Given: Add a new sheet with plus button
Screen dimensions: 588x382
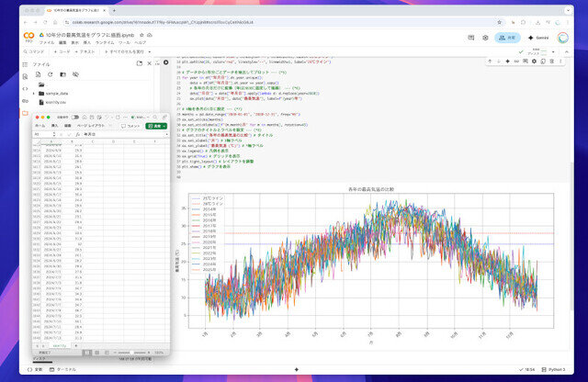Looking at the screenshot, I should tap(76, 345).
